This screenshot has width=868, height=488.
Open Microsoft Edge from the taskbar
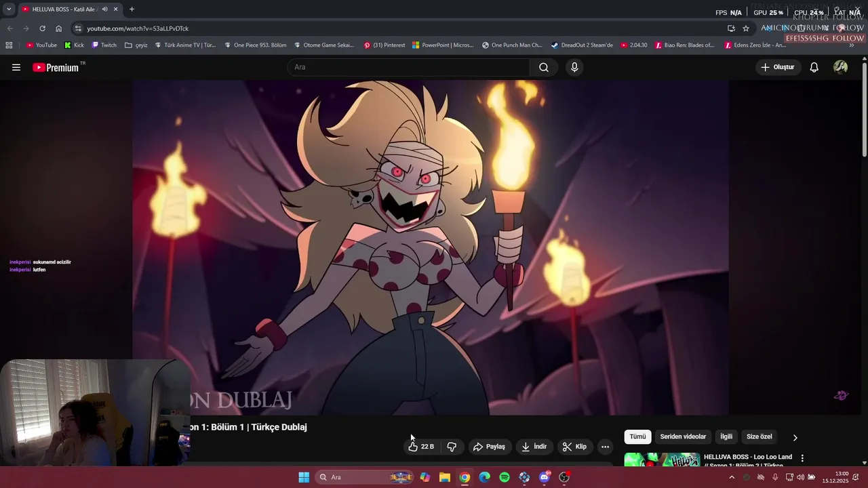click(x=484, y=477)
